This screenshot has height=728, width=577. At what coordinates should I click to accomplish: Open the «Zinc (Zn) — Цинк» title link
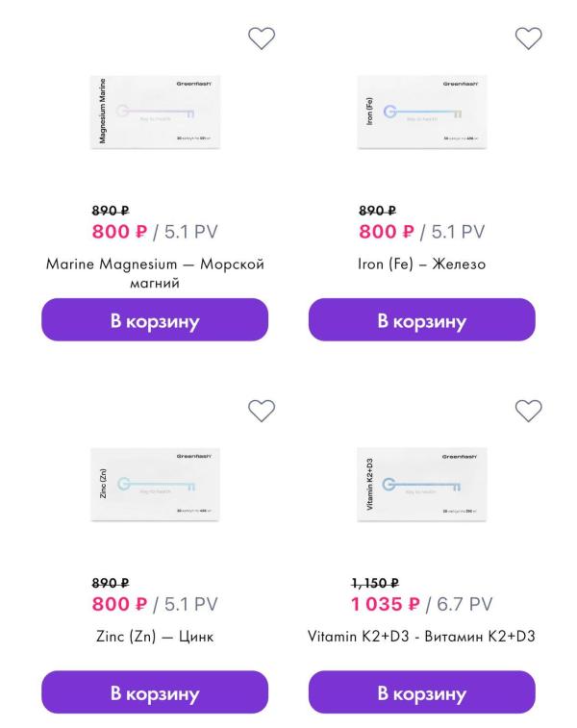(x=154, y=637)
